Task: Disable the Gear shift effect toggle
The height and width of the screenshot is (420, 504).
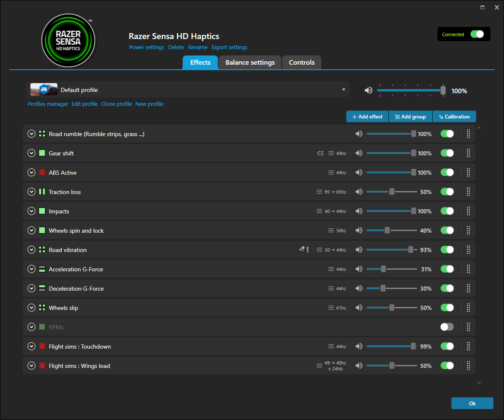Action: tap(447, 153)
